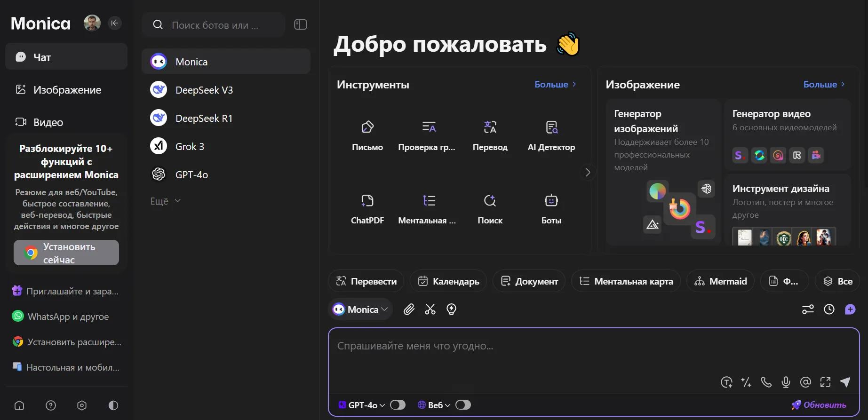Open the Перевод tool
Viewport: 868px width, 420px height.
490,136
